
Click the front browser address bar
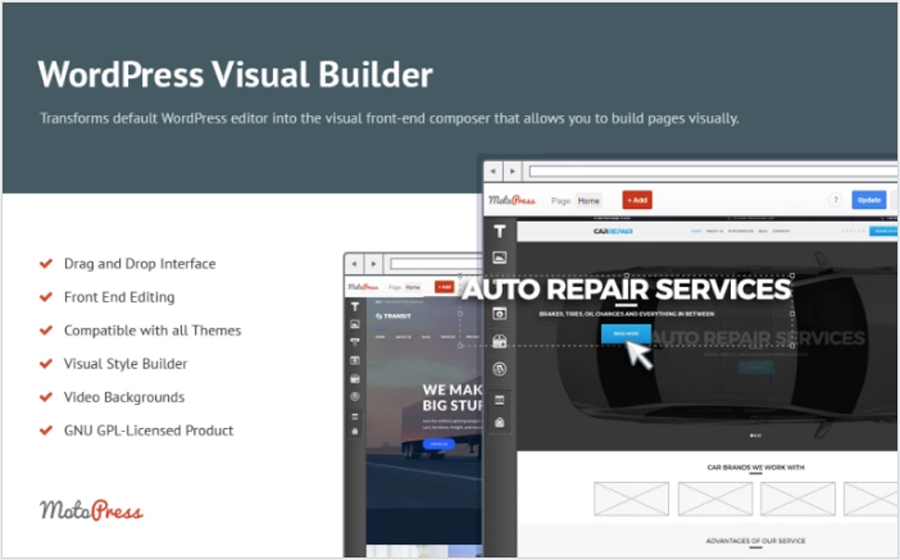tap(700, 171)
